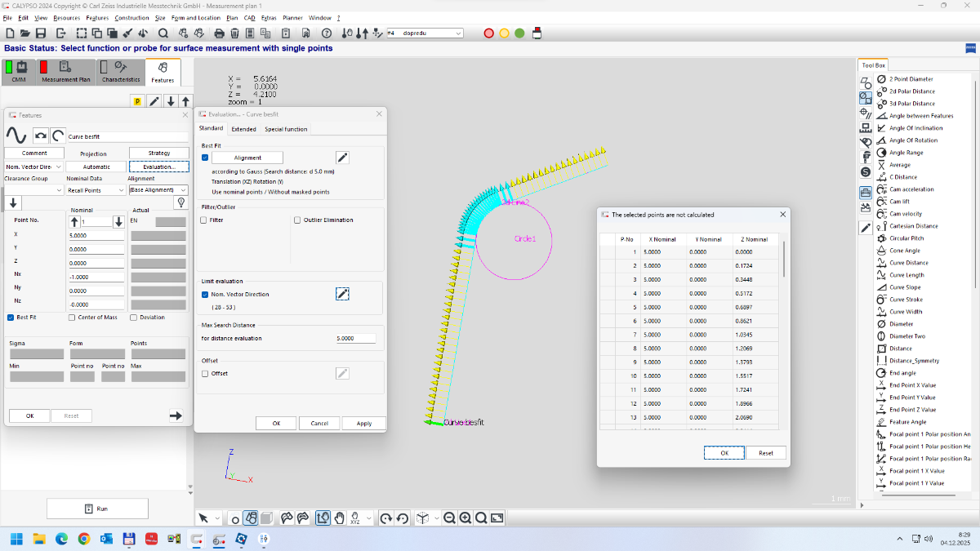Screen dimensions: 980x551
Task: Edit the Nom. Vector Direction limit with the pencil icon
Action: [x=343, y=294]
